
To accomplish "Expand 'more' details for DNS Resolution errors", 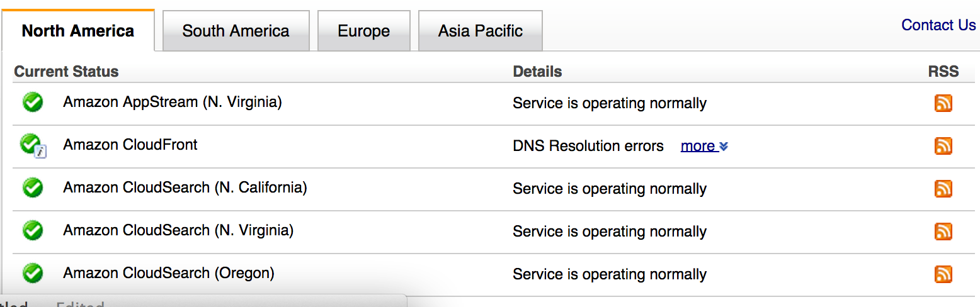I will click(704, 146).
